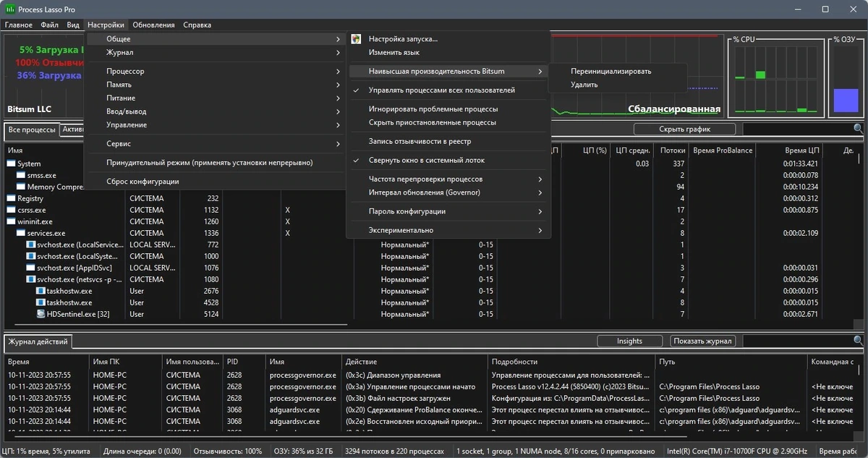Screen dimensions: 868x458
Task: Expand the 'Сервис' submenu
Action: click(215, 144)
